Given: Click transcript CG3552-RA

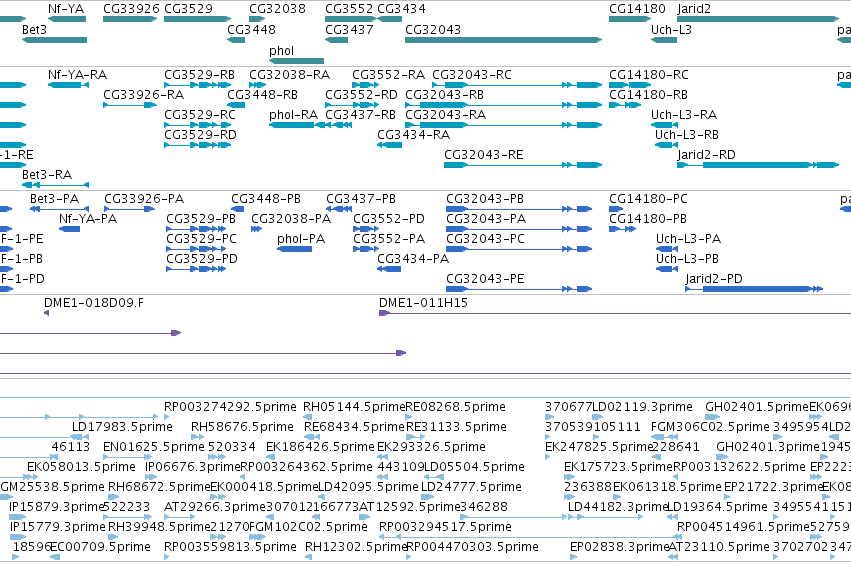Looking at the screenshot, I should [389, 74].
